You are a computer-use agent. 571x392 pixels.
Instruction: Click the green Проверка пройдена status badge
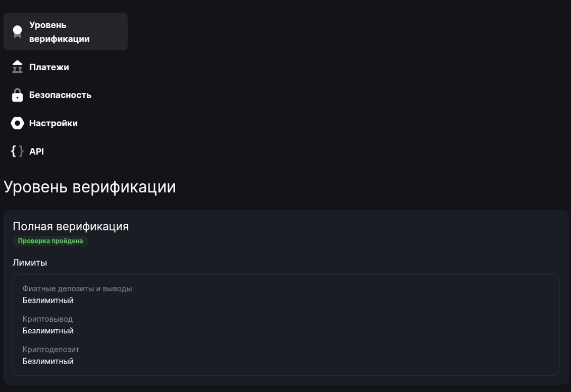(50, 241)
